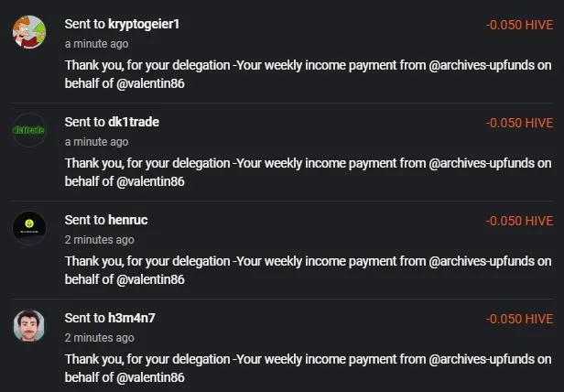Click 'a minute ago' timestamp under kryptogeier1
This screenshot has width=564, height=392.
pos(96,44)
